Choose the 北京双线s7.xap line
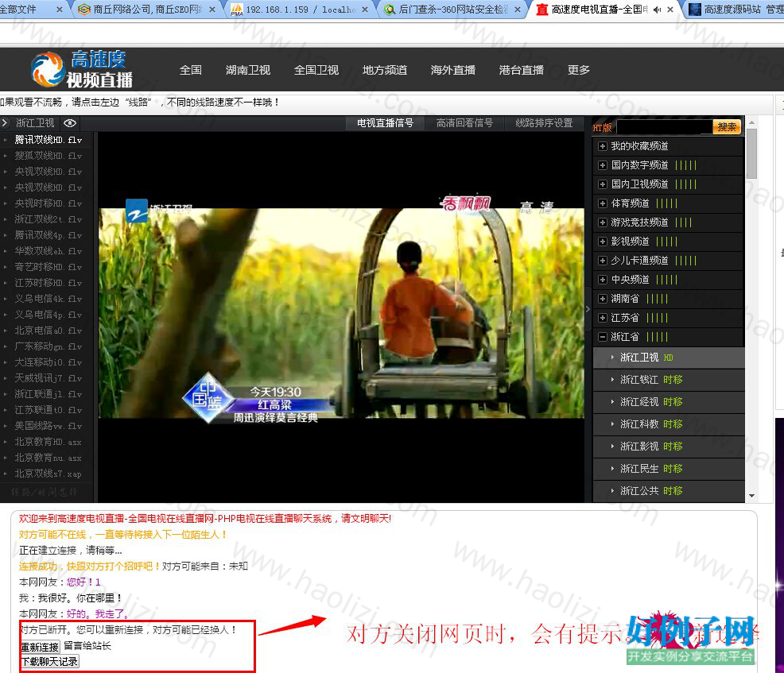Screen dimensions: 784x673 tap(48, 474)
